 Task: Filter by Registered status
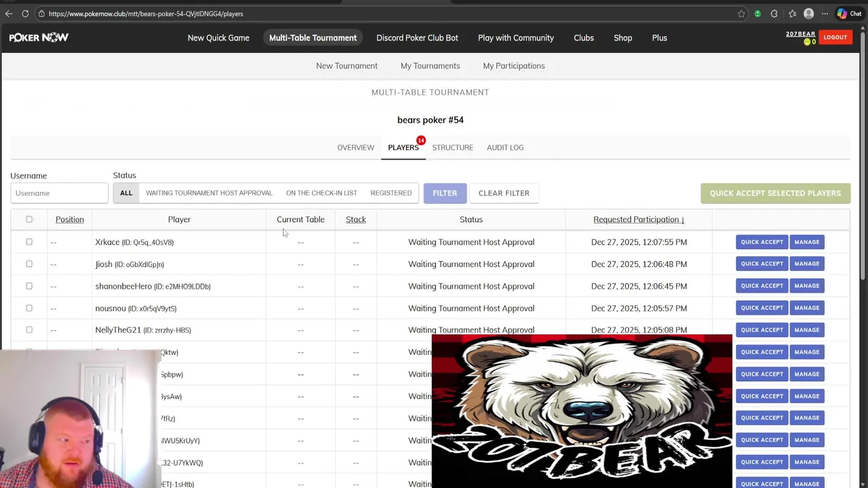pyautogui.click(x=391, y=193)
